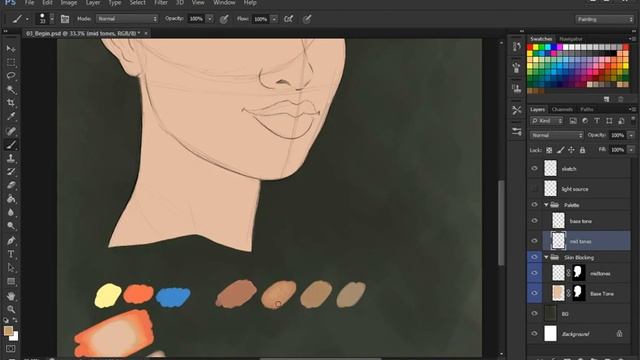Open the Select menu
The image size is (640, 360).
click(138, 3)
